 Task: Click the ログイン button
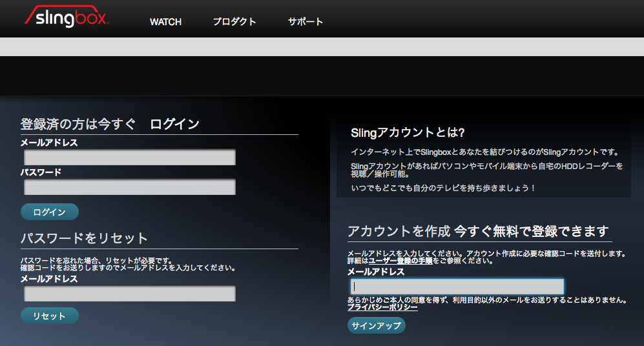tap(50, 212)
